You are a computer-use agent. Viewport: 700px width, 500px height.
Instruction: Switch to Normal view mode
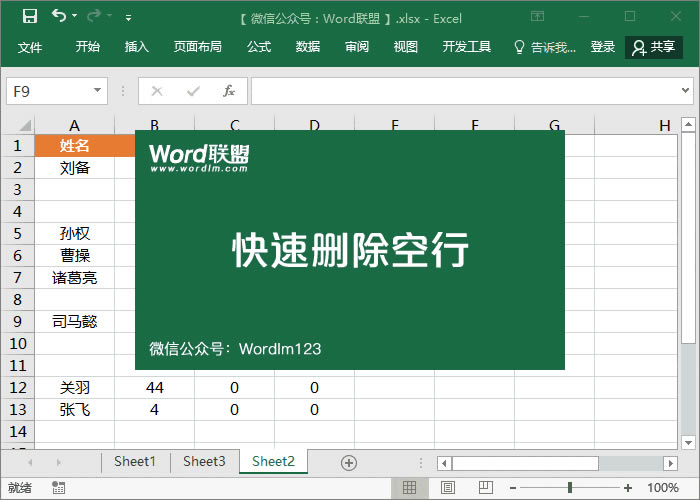coord(409,488)
